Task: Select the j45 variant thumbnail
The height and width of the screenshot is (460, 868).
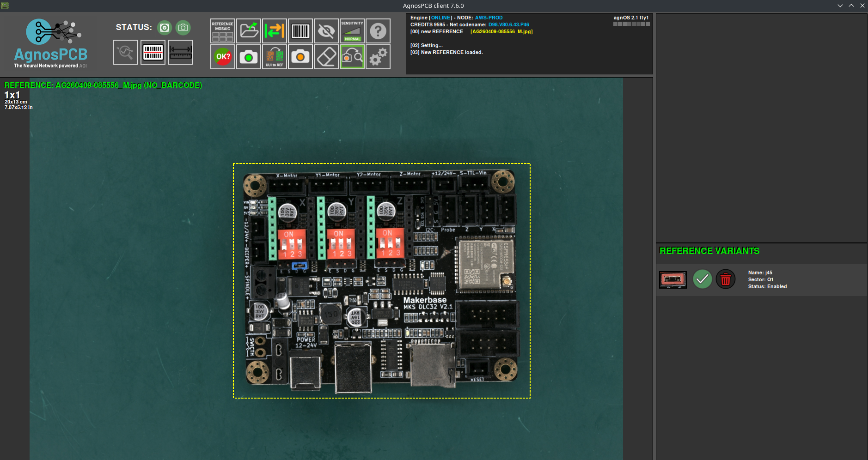Action: click(673, 280)
